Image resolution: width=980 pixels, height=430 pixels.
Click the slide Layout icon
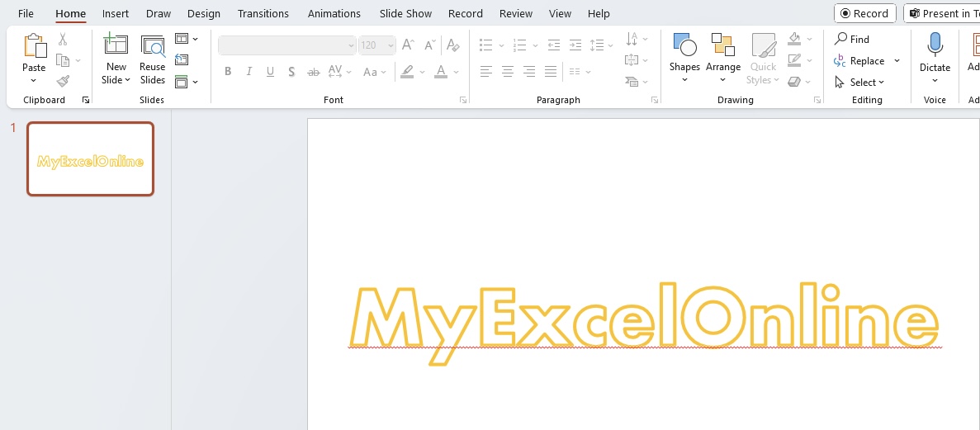pyautogui.click(x=182, y=39)
